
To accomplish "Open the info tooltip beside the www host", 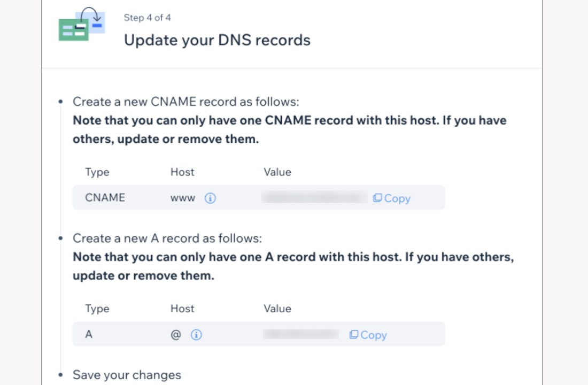I will (210, 198).
